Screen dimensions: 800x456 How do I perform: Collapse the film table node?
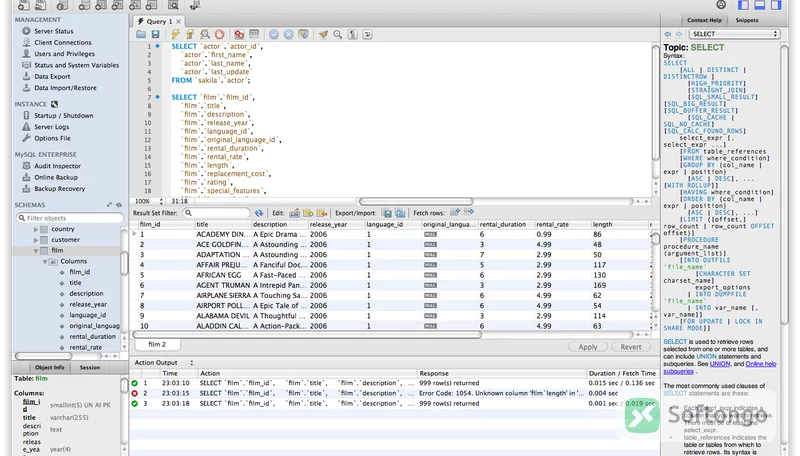click(36, 250)
